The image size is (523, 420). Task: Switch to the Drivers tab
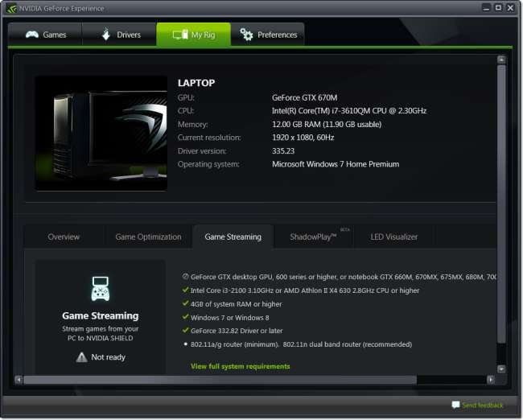point(119,35)
